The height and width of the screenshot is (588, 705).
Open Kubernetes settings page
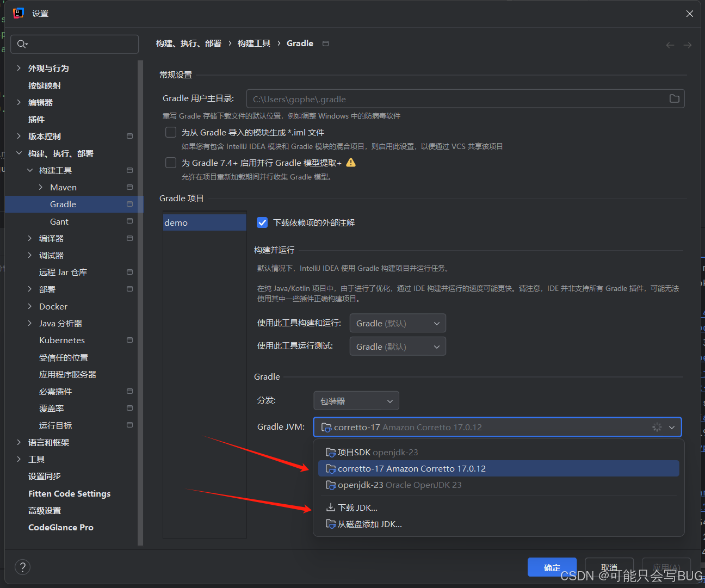pos(62,340)
